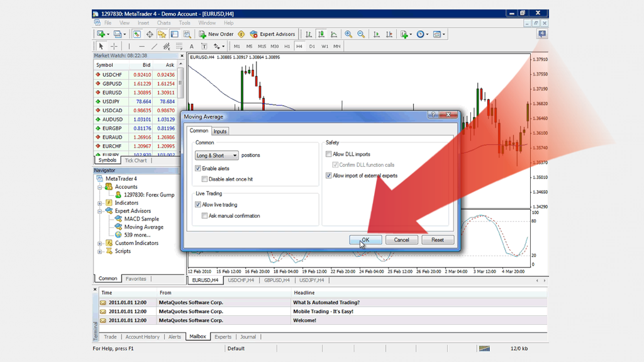Image resolution: width=644 pixels, height=362 pixels.
Task: Click the New Order toolbar button
Action: (216, 34)
